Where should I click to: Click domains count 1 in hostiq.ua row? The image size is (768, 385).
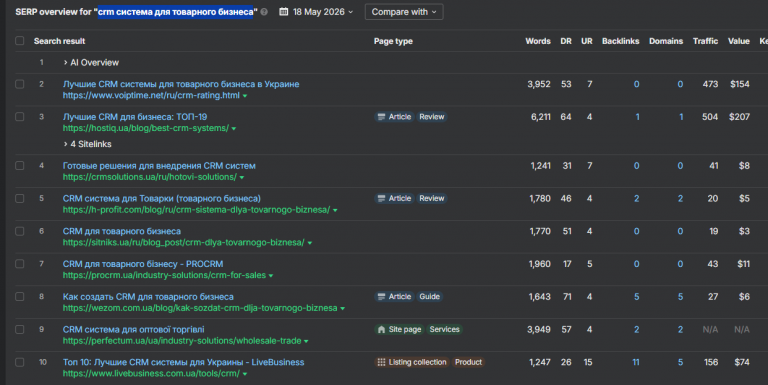[x=681, y=117]
